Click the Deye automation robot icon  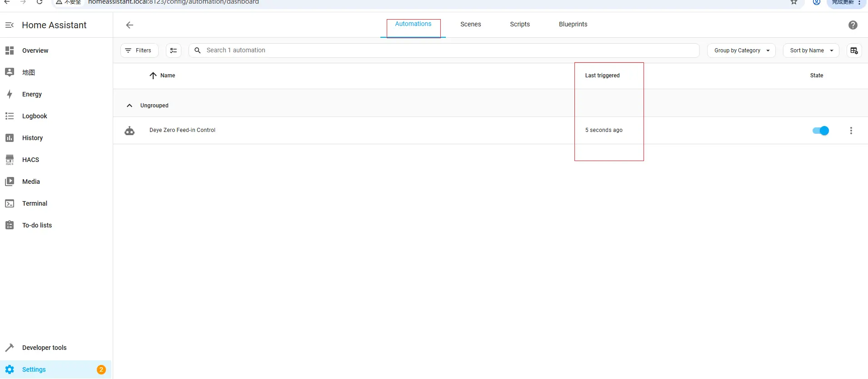tap(130, 131)
